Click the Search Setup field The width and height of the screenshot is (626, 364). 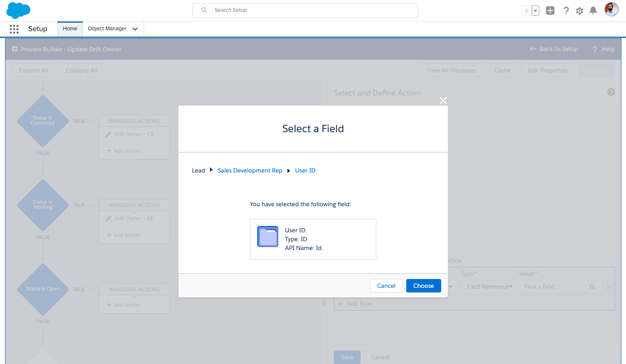coord(305,10)
